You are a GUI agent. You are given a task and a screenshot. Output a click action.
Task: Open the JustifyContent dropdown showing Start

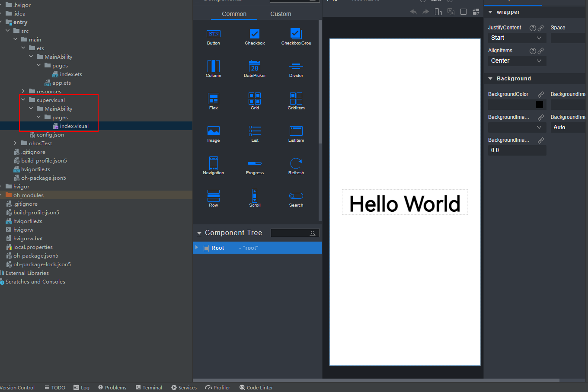point(517,38)
